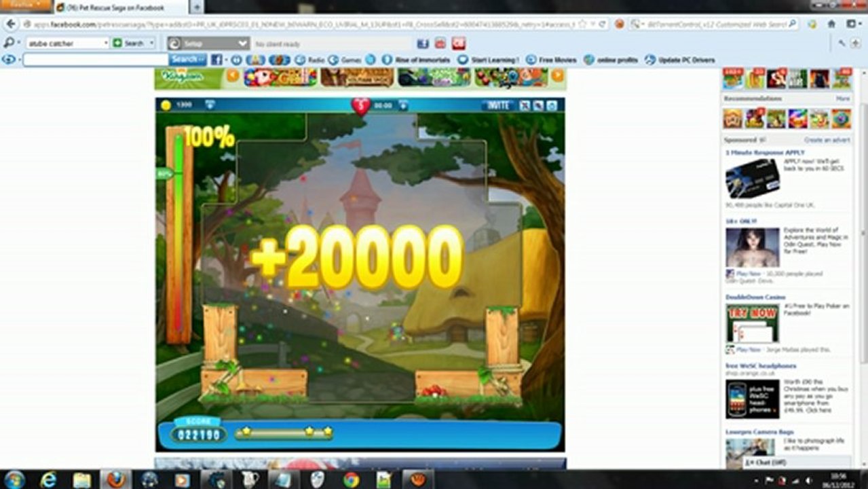Click the Capital One credit card ad image
The image size is (868, 489).
753,179
